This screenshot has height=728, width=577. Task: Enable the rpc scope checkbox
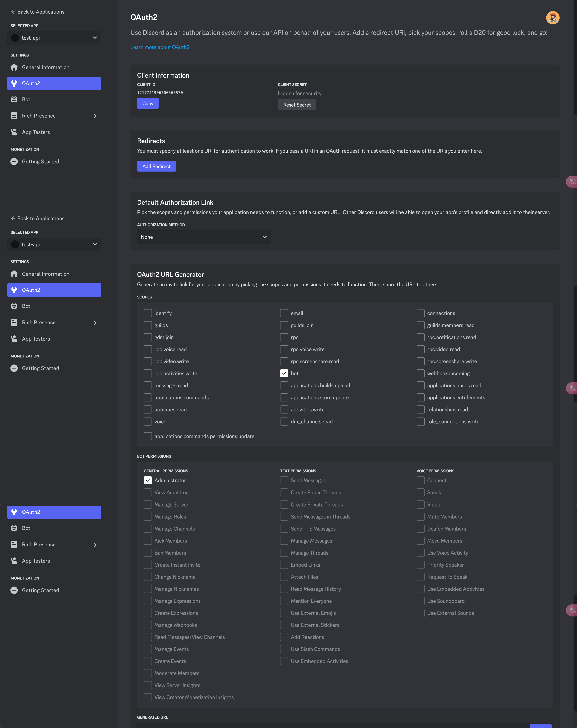(284, 337)
